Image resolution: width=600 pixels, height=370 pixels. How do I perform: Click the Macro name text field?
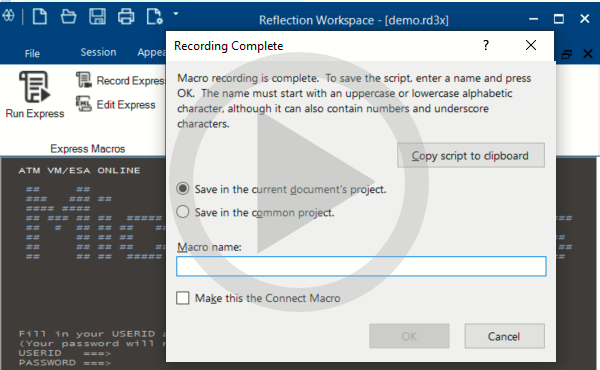(x=361, y=266)
